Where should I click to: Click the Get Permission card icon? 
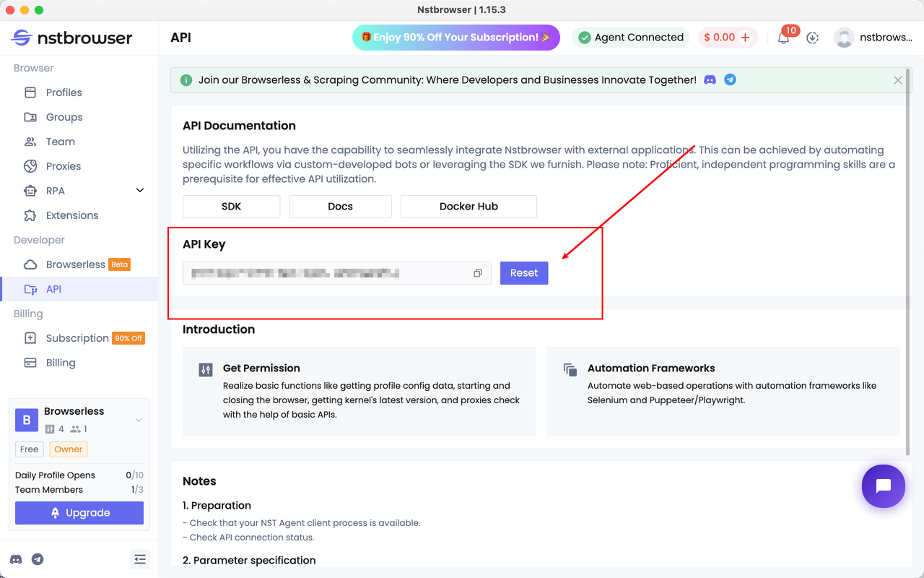[x=206, y=370]
